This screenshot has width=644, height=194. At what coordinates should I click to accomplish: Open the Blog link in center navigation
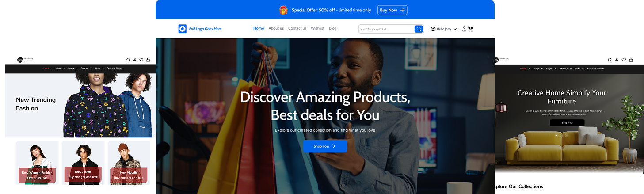pyautogui.click(x=333, y=28)
